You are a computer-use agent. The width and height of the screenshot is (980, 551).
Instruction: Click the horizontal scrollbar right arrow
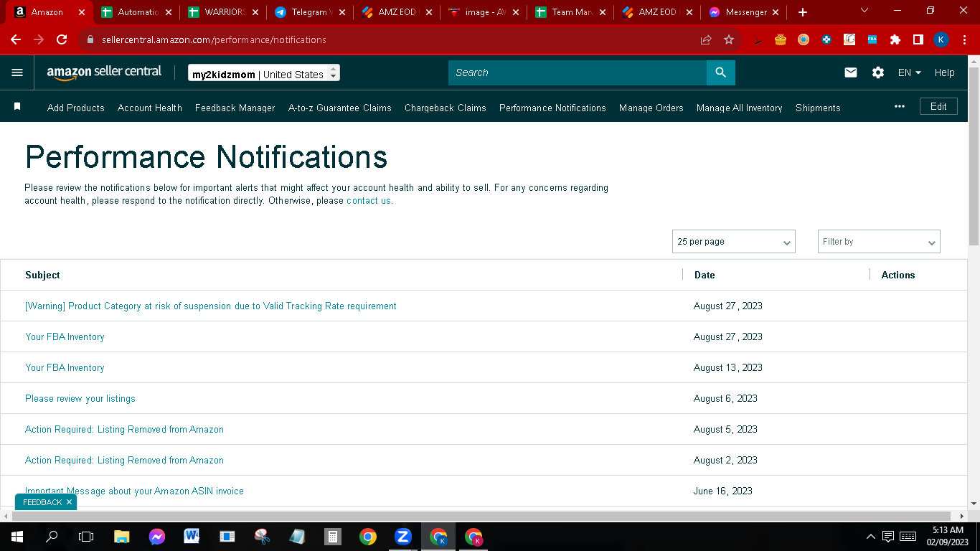[x=962, y=516]
